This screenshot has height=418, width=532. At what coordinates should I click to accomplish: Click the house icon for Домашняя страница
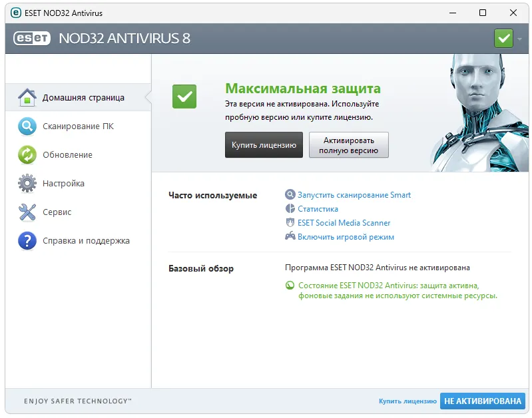click(27, 98)
